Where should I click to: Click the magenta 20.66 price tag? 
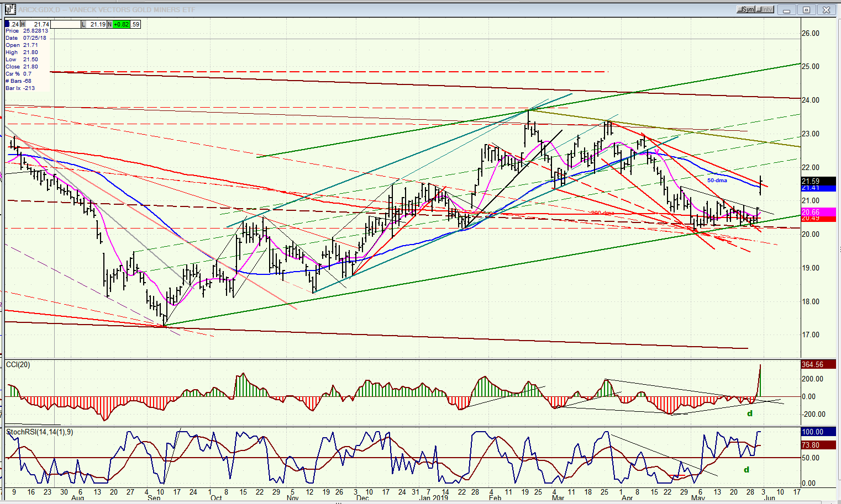[818, 212]
